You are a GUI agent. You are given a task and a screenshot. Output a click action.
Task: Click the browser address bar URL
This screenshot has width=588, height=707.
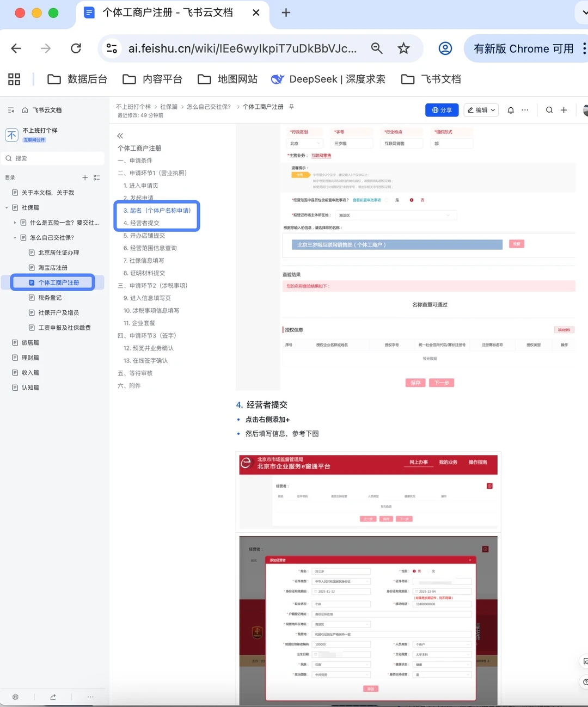[242, 48]
